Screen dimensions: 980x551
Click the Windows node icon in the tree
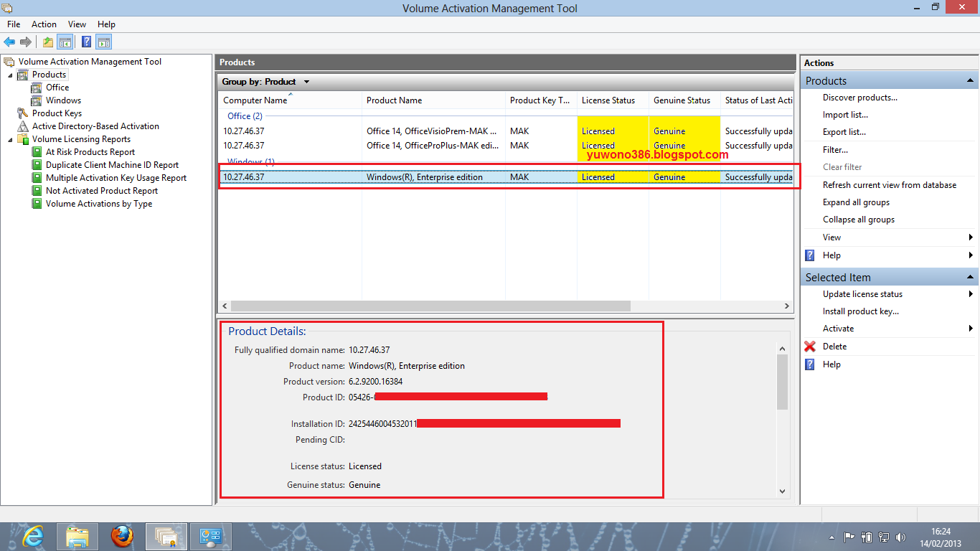(37, 100)
